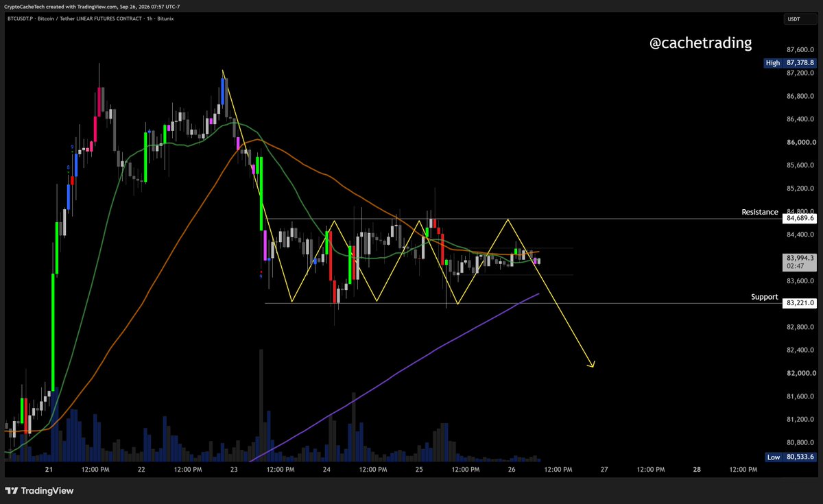The image size is (823, 504).
Task: Click the 84,689.6 resistance price tag
Action: coord(800,218)
